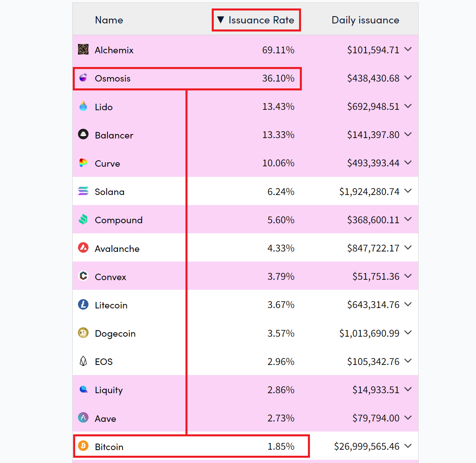Click the Alchemix coin icon
The height and width of the screenshot is (463, 476).
pos(83,49)
